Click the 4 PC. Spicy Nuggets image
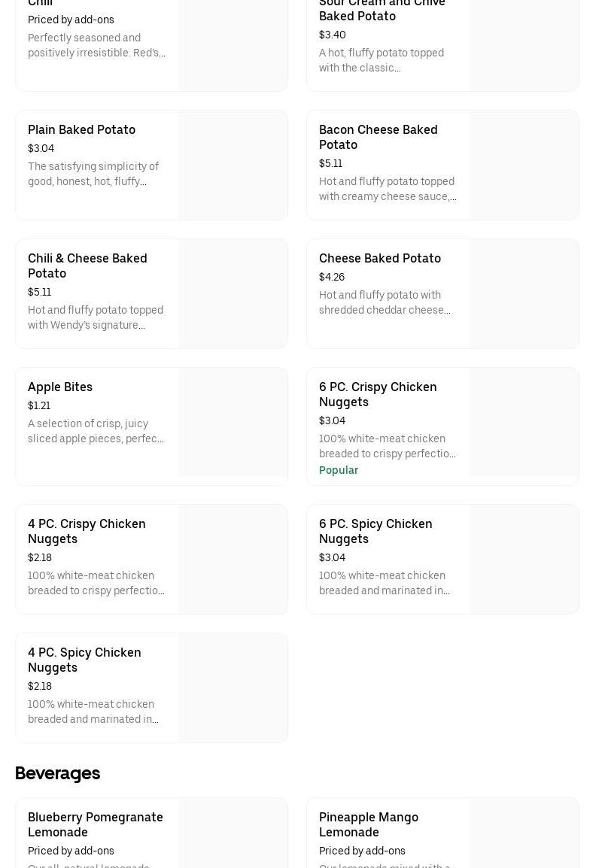The width and height of the screenshot is (605, 868). tap(233, 688)
